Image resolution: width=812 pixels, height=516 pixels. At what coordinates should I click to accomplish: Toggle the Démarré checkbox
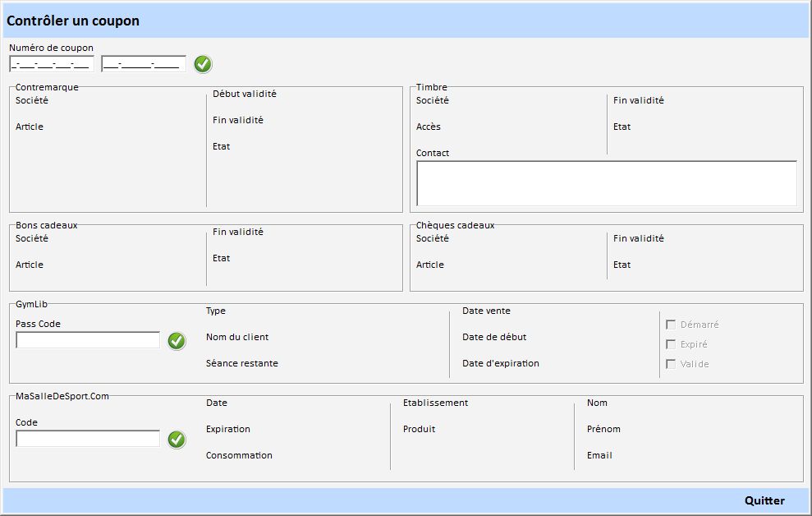pos(671,325)
